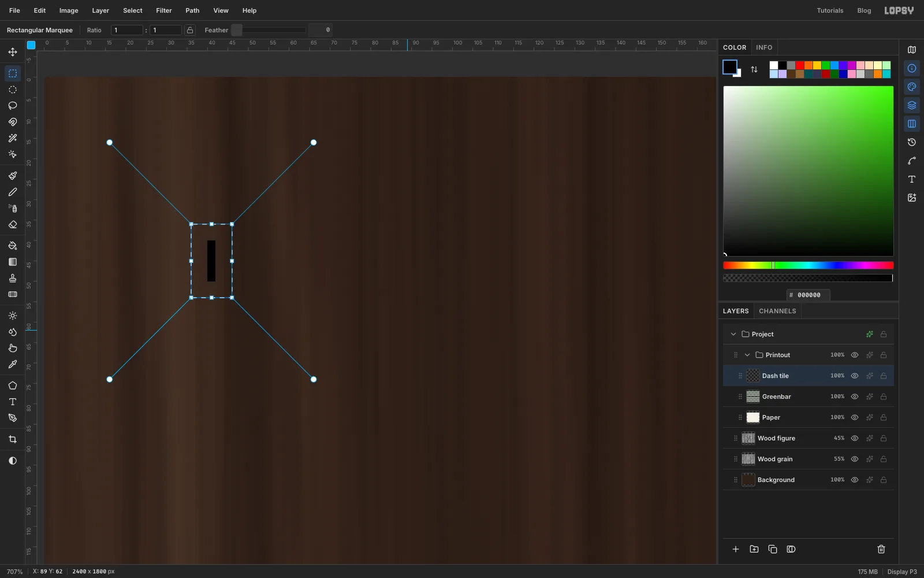Toggle the ratio lock button
This screenshot has height=578, width=924.
(190, 30)
